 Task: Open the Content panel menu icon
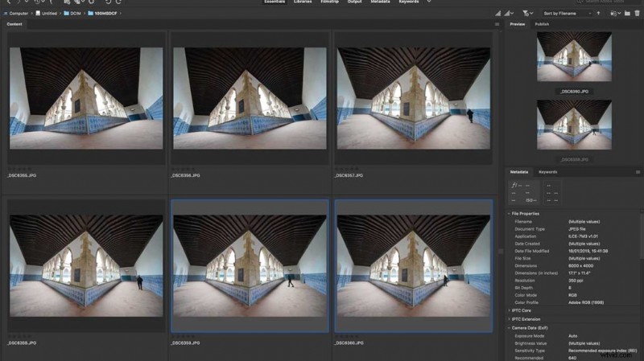point(497,24)
